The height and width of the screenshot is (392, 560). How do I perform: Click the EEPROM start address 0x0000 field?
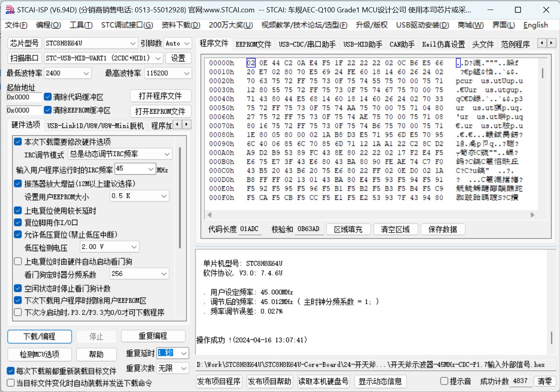tap(24, 110)
